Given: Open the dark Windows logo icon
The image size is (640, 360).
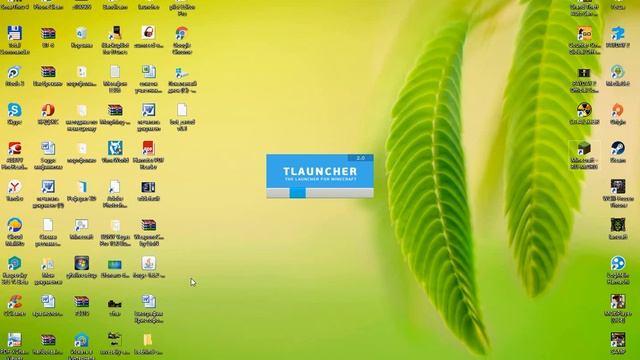Looking at the screenshot, I should 81,263.
